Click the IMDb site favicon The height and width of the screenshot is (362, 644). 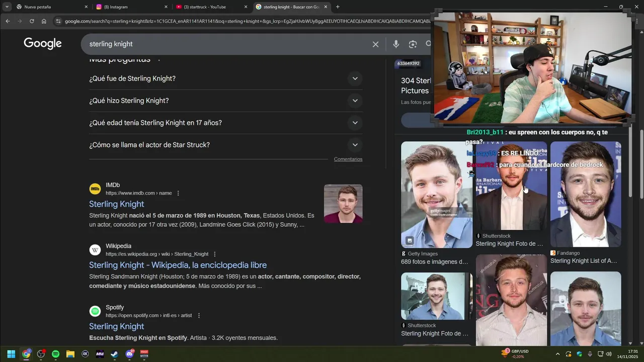click(x=95, y=189)
